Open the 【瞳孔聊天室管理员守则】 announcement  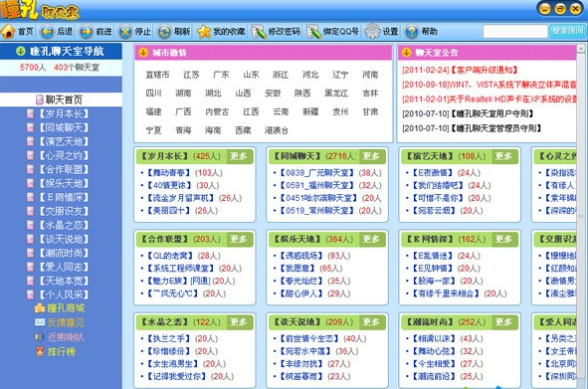[x=495, y=128]
